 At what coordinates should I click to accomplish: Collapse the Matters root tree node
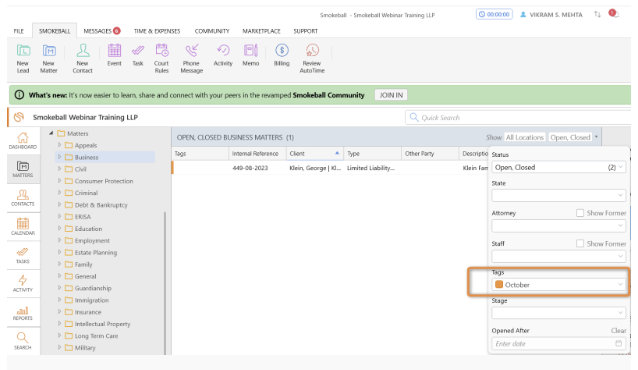click(51, 133)
